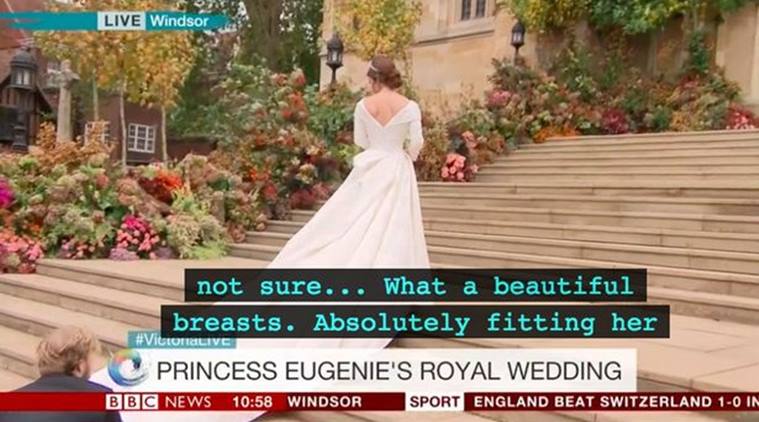
Task: Click the white-framed window on brick building
Action: tap(141, 137)
